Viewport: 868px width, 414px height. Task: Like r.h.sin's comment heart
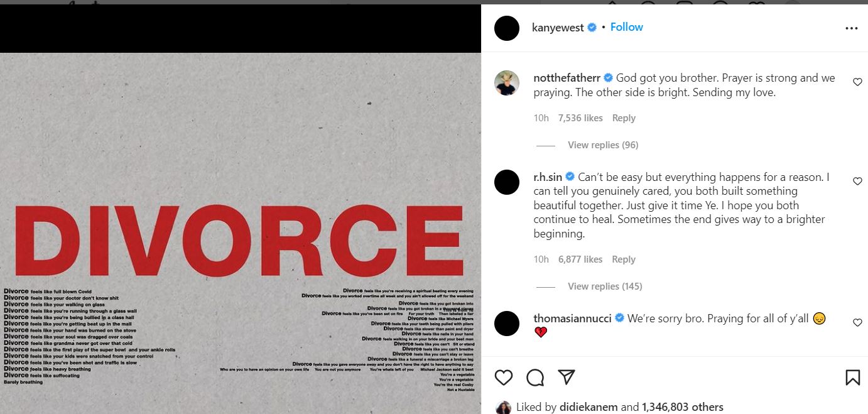[x=857, y=182]
